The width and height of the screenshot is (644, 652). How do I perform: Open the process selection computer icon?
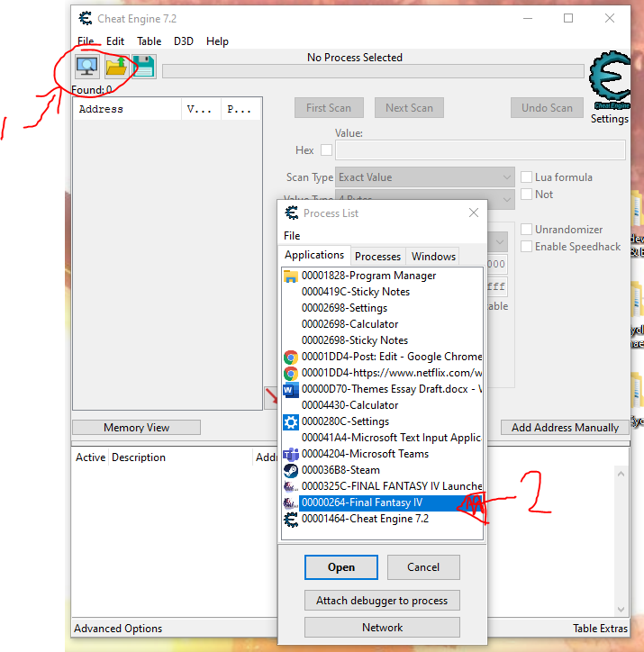click(86, 66)
